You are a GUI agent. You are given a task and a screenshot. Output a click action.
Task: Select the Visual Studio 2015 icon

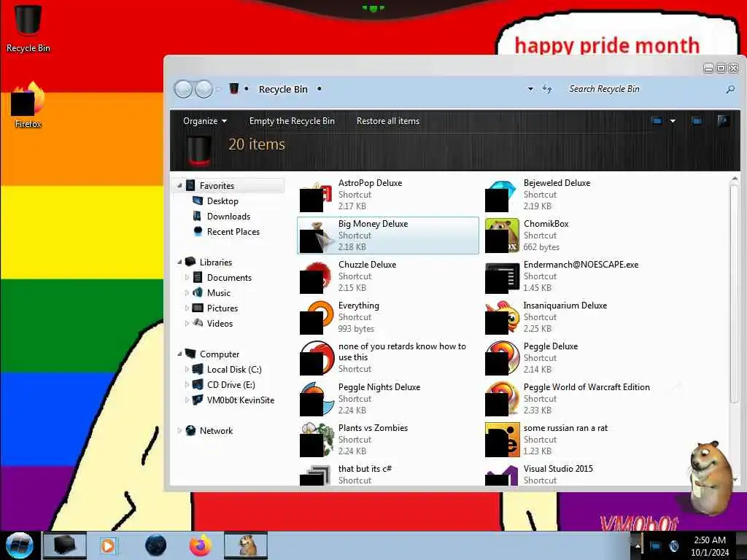tap(502, 475)
